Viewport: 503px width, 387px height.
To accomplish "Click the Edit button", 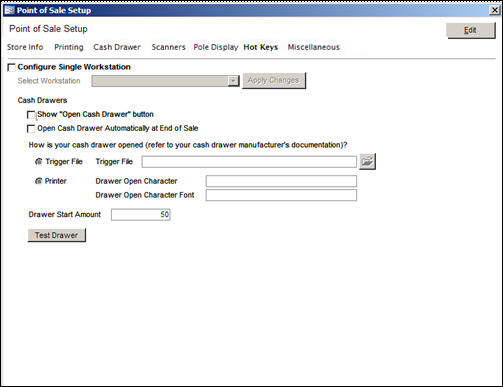I will click(470, 30).
